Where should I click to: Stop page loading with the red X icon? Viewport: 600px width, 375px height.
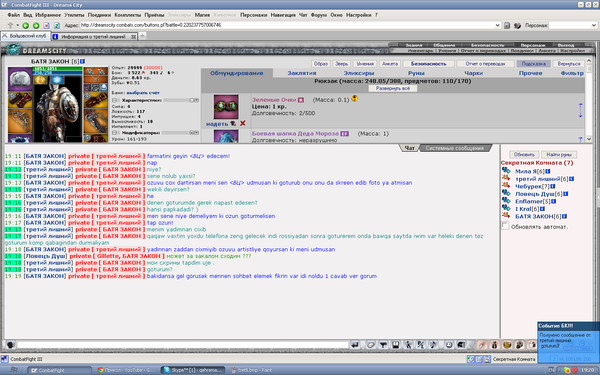[46, 26]
